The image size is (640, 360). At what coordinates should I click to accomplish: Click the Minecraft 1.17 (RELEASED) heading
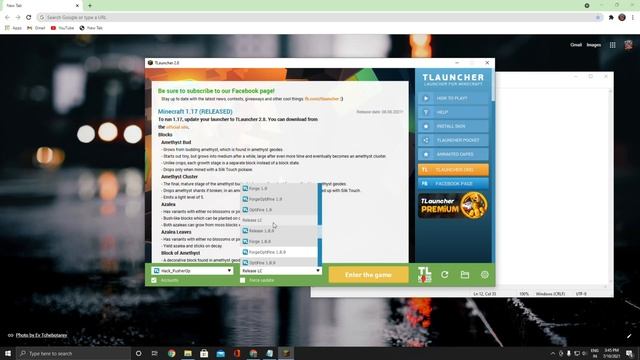coord(195,111)
